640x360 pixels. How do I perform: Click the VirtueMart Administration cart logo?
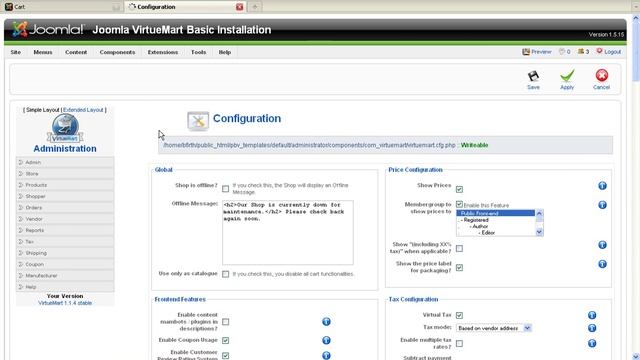(x=65, y=129)
